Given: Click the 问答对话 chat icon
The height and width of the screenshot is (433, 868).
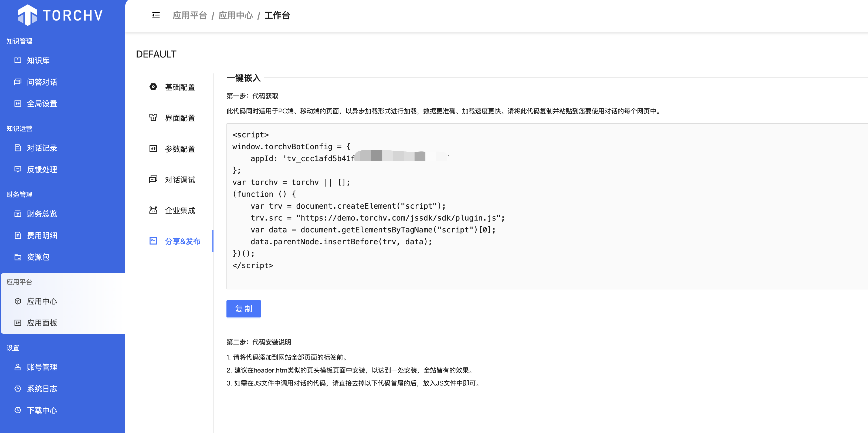Looking at the screenshot, I should click(18, 82).
